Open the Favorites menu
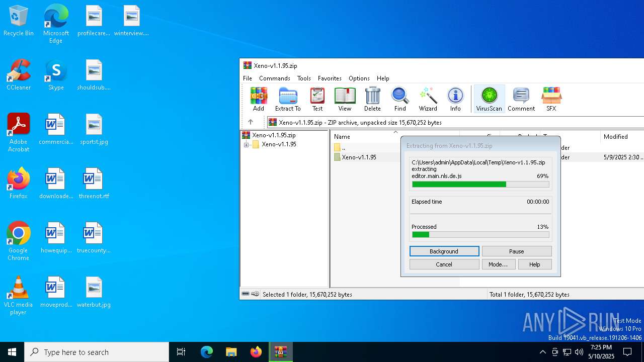644x362 pixels. pyautogui.click(x=330, y=78)
